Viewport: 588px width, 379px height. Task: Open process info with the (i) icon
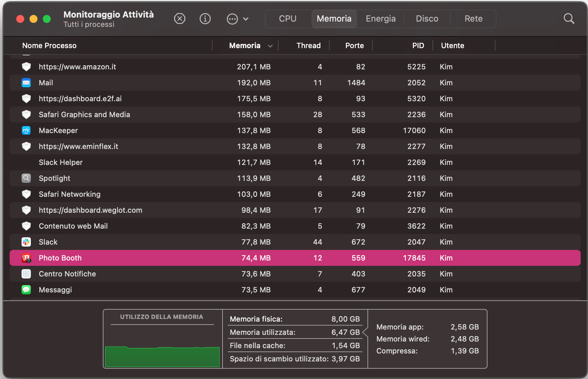click(205, 19)
